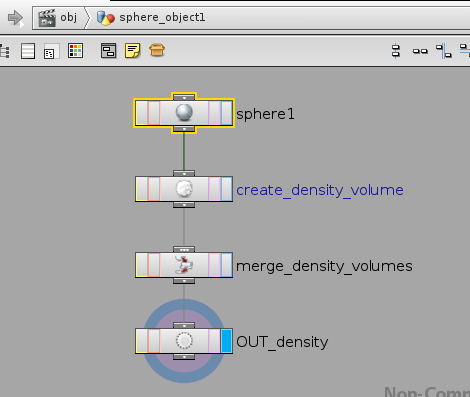Open the obj path breadcrumb
This screenshot has height=397, width=470.
click(58, 18)
